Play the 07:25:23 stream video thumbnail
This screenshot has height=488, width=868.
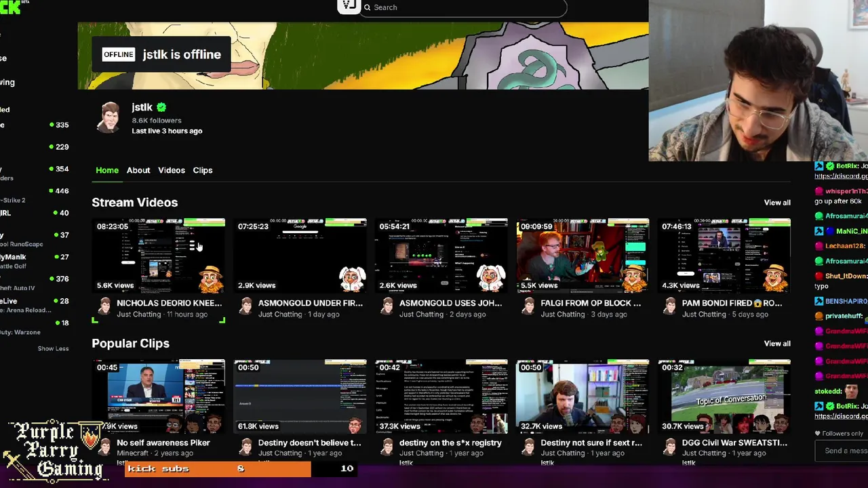click(x=300, y=256)
